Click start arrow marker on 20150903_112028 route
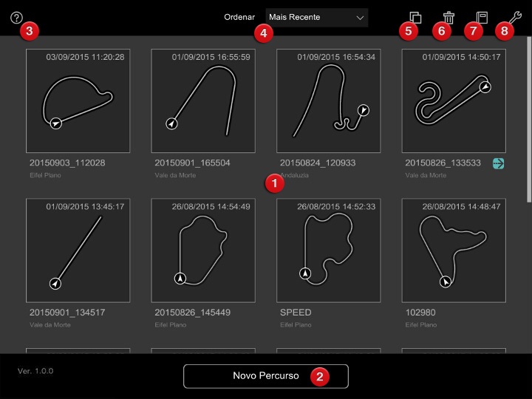This screenshot has height=399, width=532. [55, 124]
